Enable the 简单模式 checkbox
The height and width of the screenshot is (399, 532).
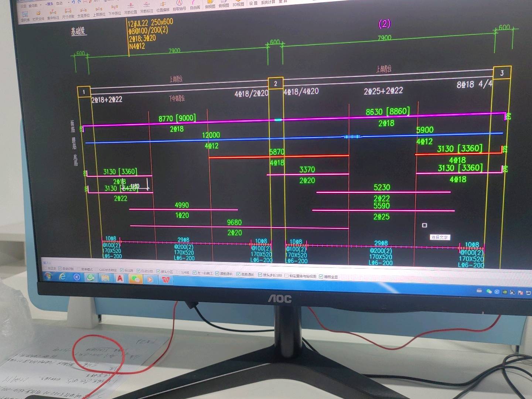pos(78,269)
